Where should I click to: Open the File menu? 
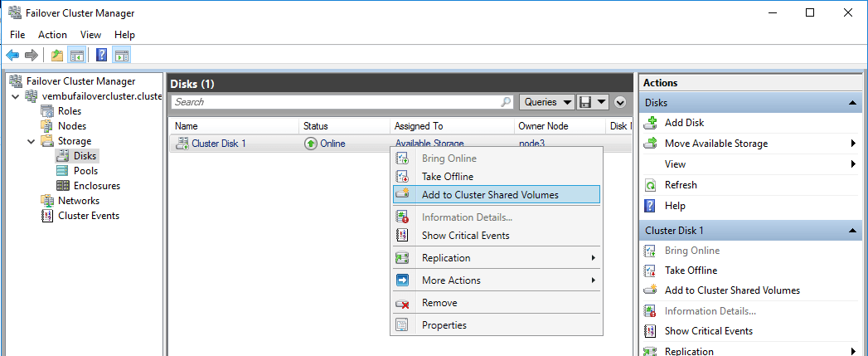17,34
